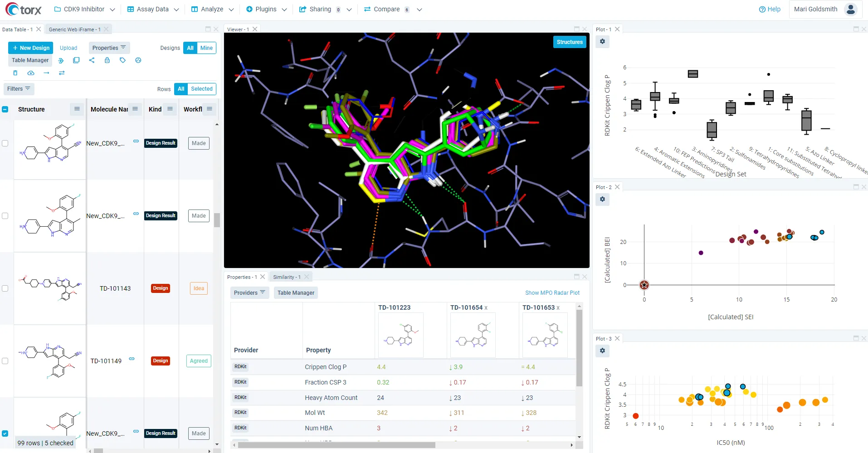Image resolution: width=868 pixels, height=453 pixels.
Task: Open Table Manager in Data Table panel
Action: coord(30,60)
